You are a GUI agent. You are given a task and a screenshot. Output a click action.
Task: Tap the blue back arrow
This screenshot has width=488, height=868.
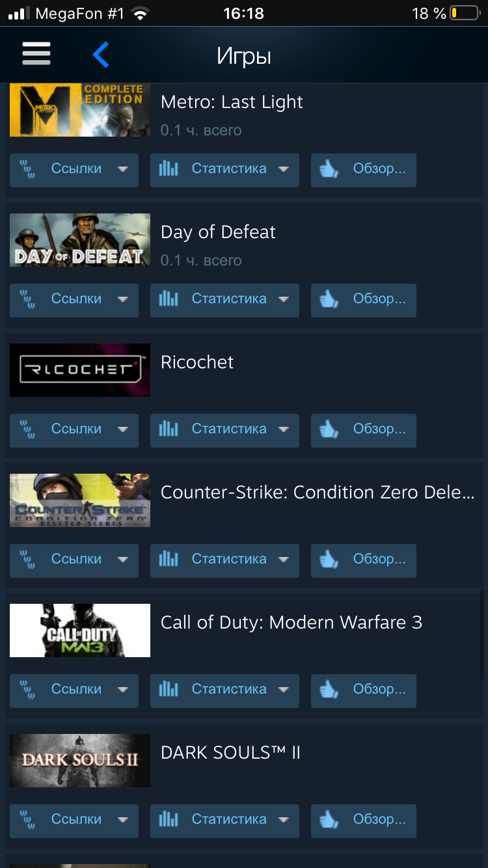coord(100,55)
